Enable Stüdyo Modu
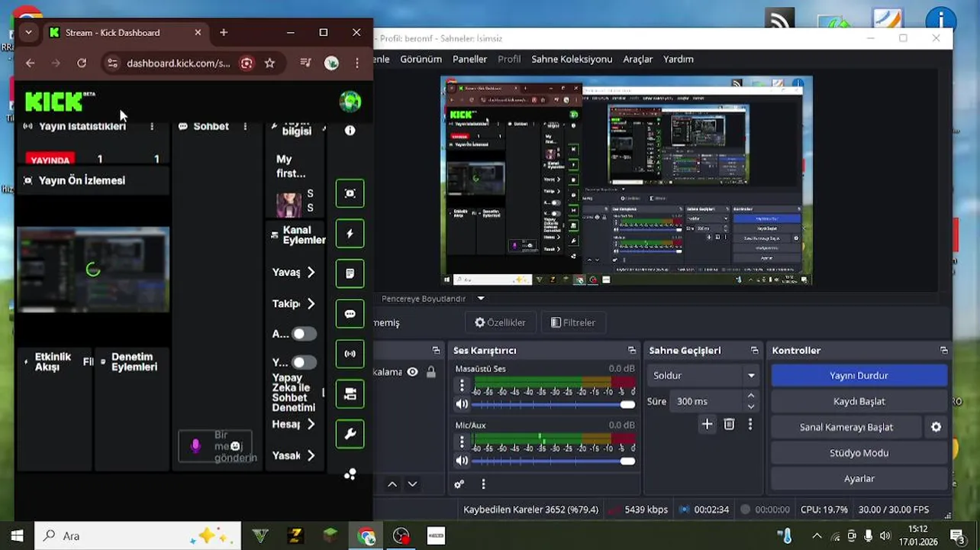Screen dimensions: 980x550 859,453
